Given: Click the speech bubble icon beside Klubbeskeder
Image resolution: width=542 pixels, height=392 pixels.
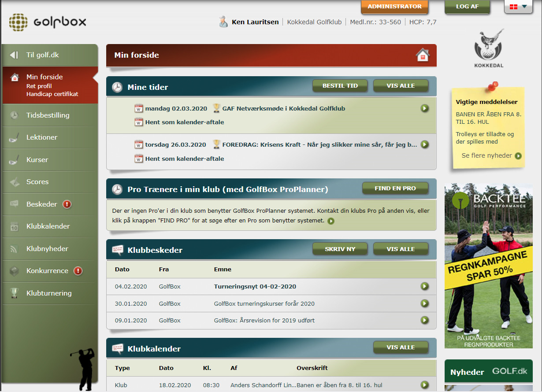Looking at the screenshot, I should (x=117, y=250).
